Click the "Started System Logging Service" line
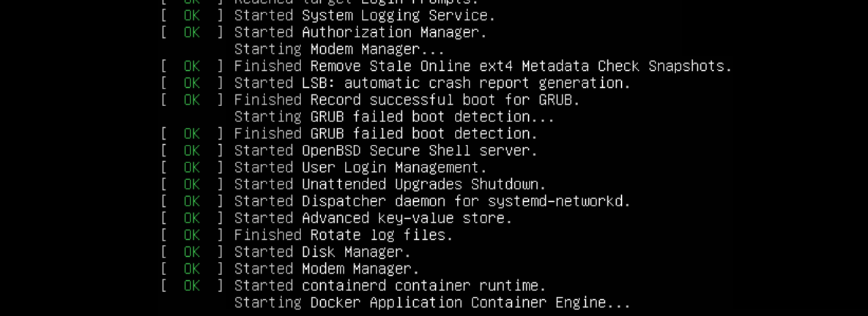 pyautogui.click(x=364, y=15)
